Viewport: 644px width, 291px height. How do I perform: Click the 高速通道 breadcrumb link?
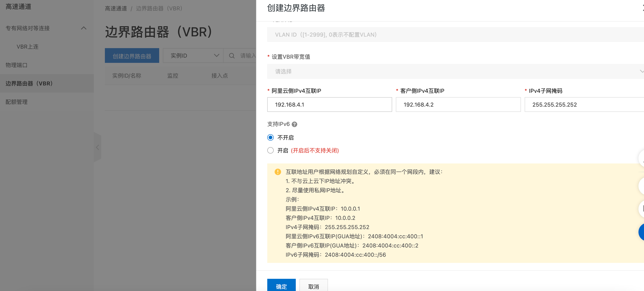coord(116,9)
